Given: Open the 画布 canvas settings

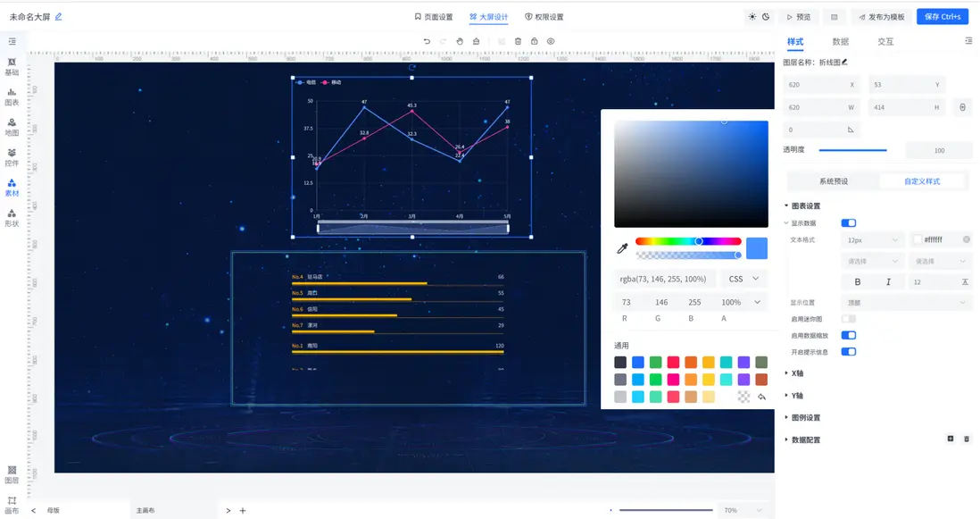Looking at the screenshot, I should point(12,506).
